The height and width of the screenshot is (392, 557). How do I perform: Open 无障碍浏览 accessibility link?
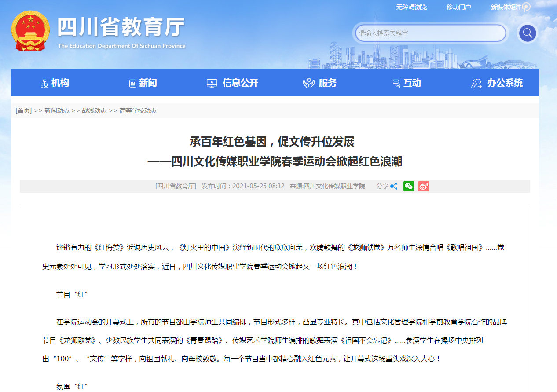pyautogui.click(x=411, y=7)
